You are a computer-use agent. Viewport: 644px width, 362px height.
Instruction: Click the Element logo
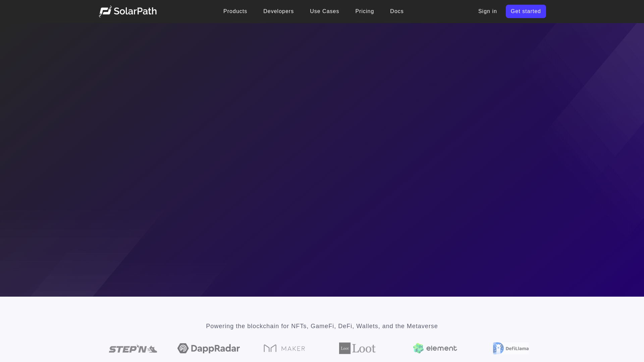pyautogui.click(x=435, y=348)
